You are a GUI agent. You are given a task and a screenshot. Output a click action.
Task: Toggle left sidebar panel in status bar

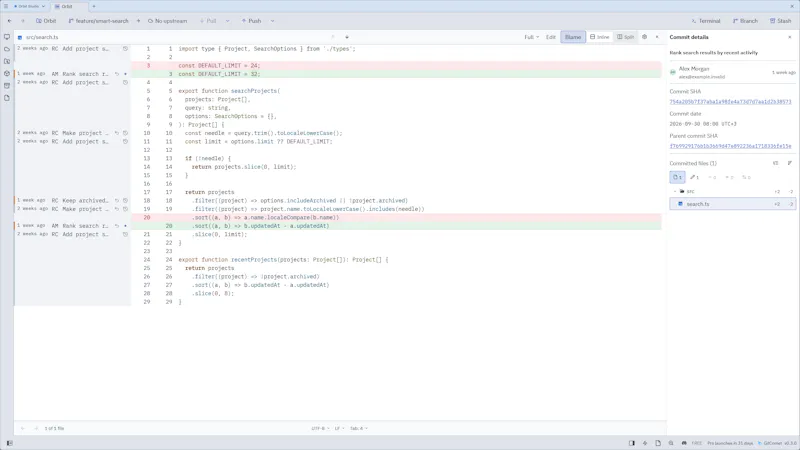(9, 443)
